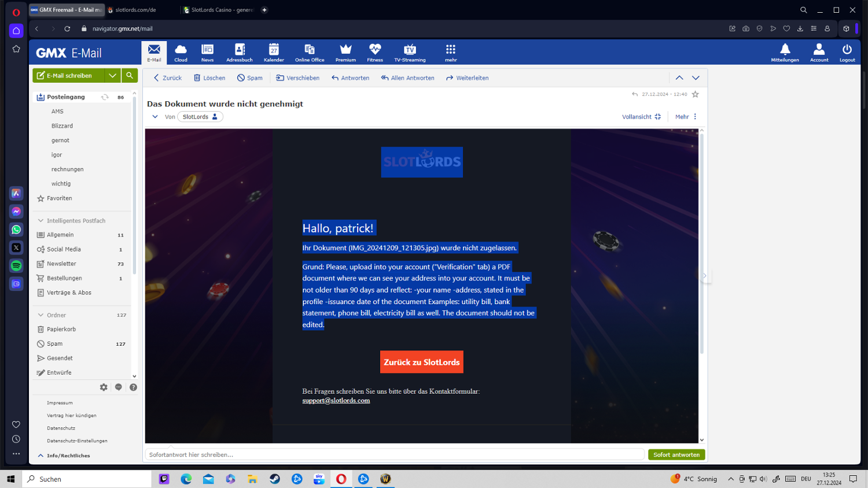The image size is (868, 488).
Task: Open the Spam folder in sidebar
Action: click(x=55, y=344)
